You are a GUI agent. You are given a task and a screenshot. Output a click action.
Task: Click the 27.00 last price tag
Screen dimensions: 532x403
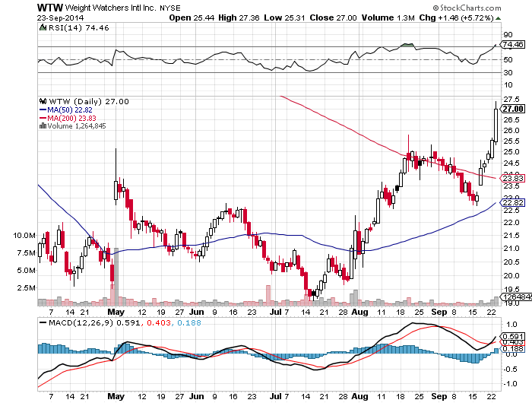[x=513, y=109]
